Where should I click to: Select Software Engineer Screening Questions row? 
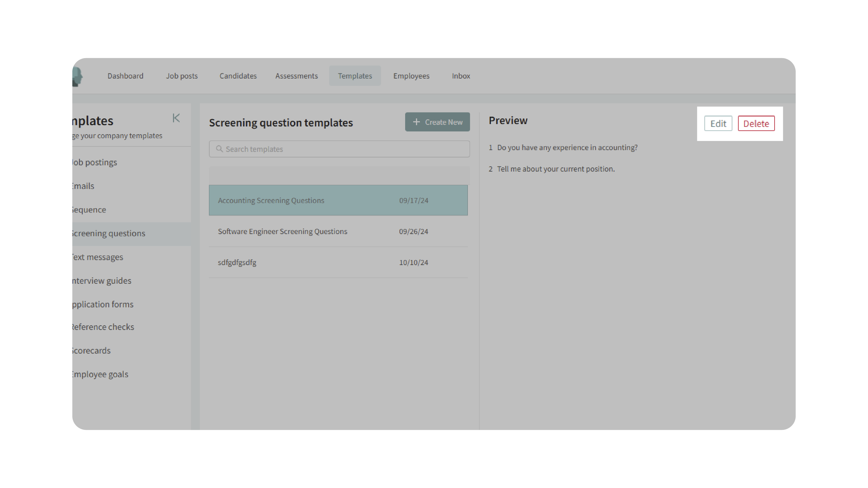[x=338, y=231]
